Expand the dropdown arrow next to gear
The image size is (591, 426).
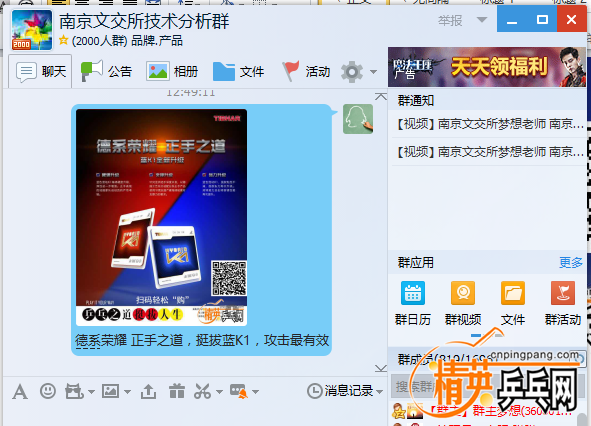pyautogui.click(x=373, y=72)
